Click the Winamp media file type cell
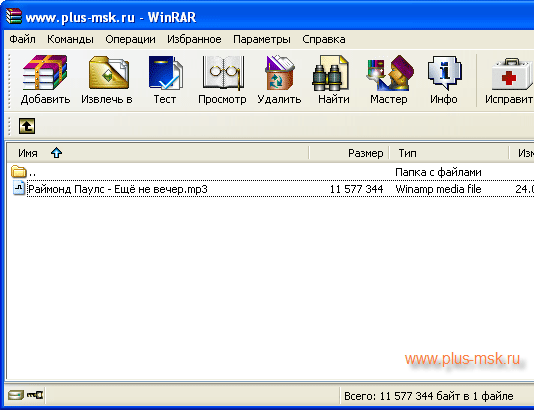This screenshot has height=410, width=534. [438, 189]
